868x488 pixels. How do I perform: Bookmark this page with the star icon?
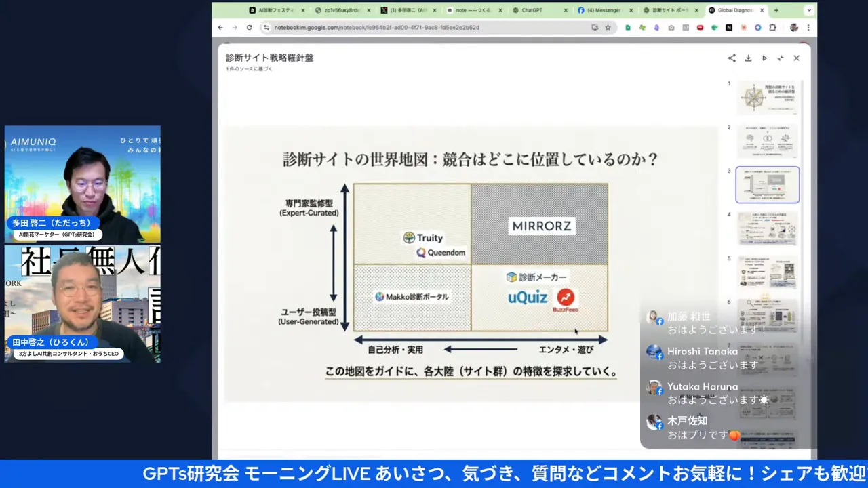608,27
